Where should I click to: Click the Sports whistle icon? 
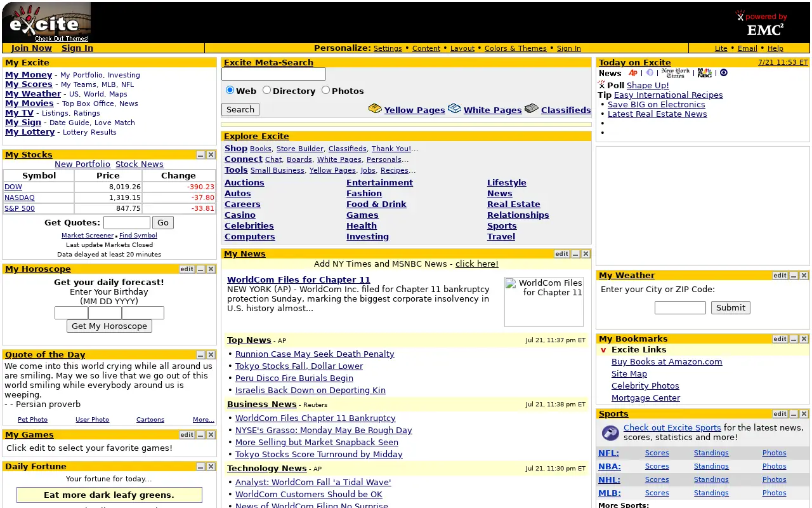610,432
